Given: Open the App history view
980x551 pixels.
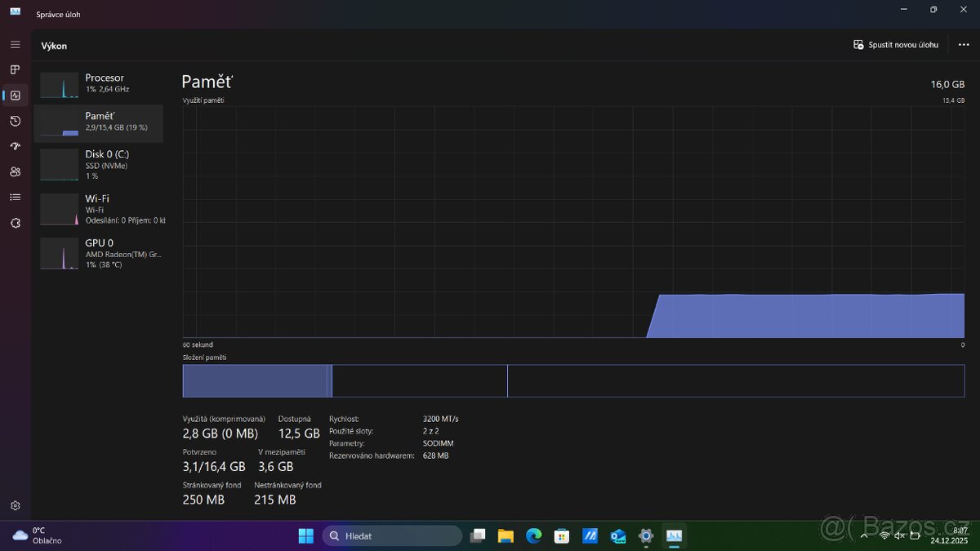Looking at the screenshot, I should point(15,121).
